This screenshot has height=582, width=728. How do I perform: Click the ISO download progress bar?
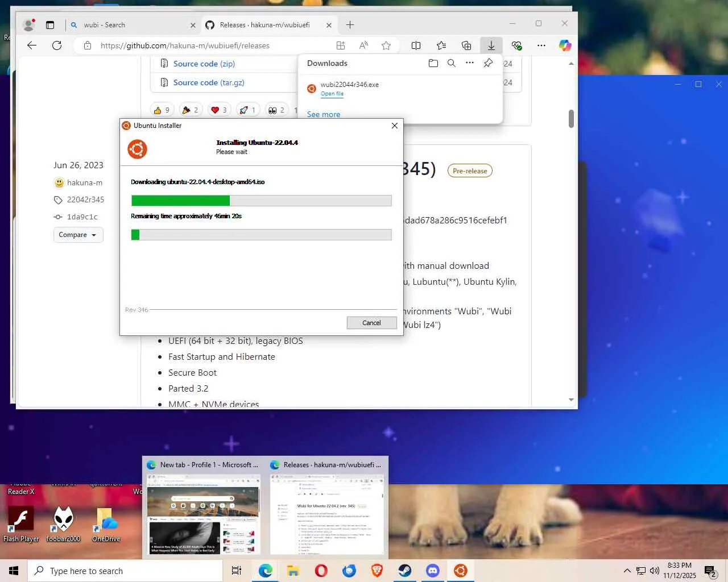[262, 201]
